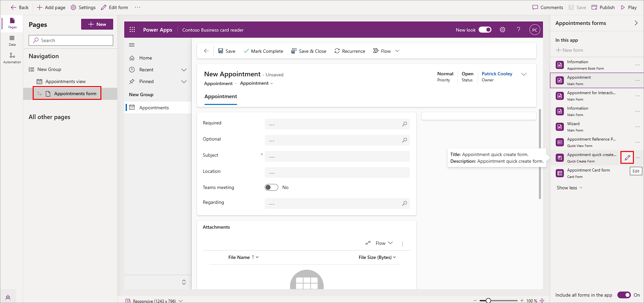Select New Group in Navigation tree
This screenshot has width=644, height=303.
point(49,69)
